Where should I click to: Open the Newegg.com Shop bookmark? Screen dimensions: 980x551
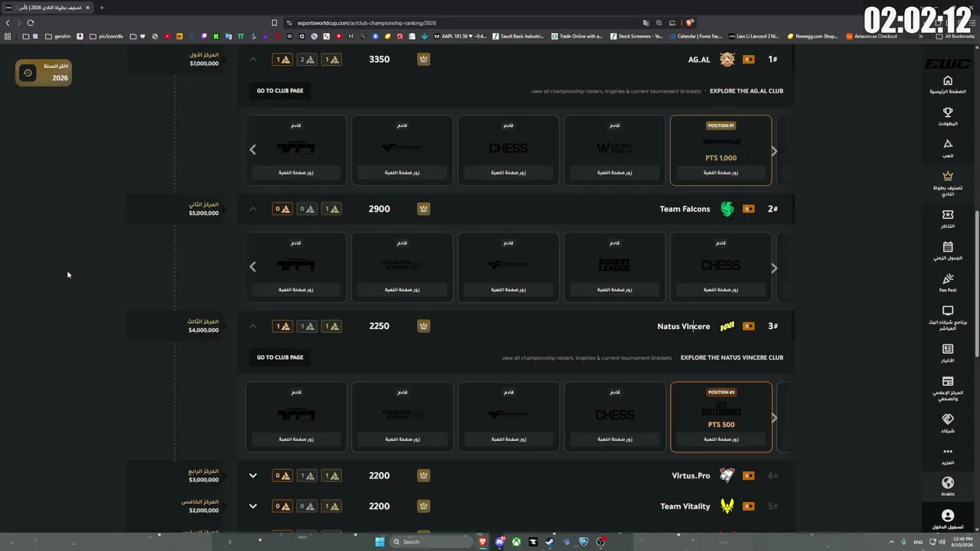812,36
